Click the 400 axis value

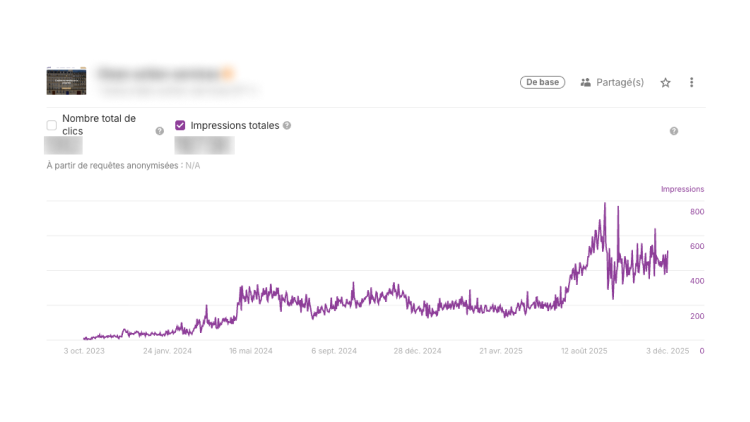point(697,281)
